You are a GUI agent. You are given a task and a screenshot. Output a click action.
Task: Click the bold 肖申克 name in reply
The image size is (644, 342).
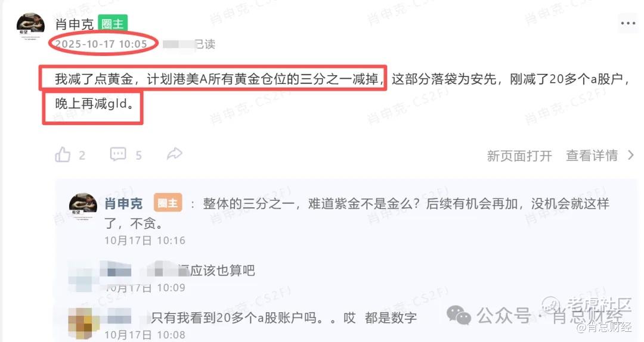coord(123,204)
